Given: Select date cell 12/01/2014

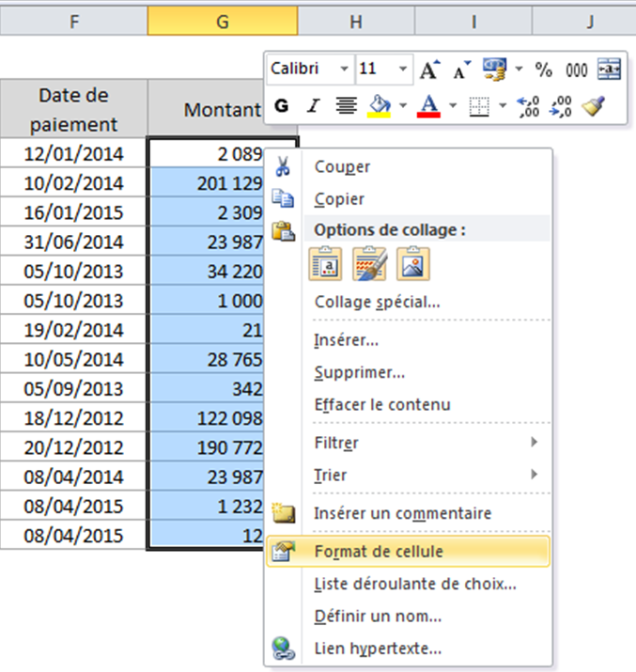Looking at the screenshot, I should click(x=73, y=154).
